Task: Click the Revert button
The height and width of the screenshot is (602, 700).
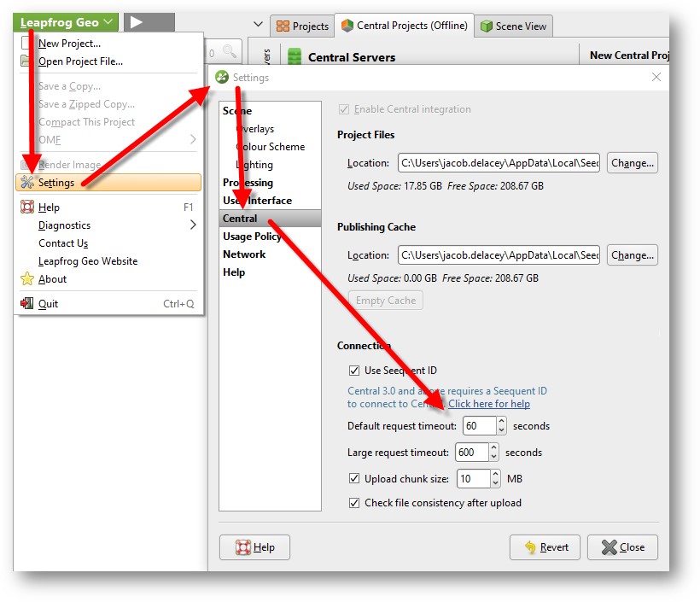Action: (545, 547)
